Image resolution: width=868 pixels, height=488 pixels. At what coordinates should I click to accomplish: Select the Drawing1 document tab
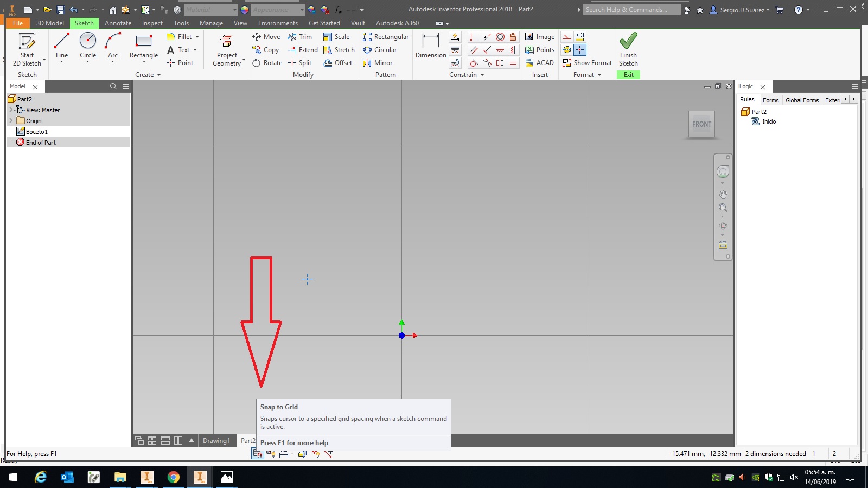(x=216, y=440)
